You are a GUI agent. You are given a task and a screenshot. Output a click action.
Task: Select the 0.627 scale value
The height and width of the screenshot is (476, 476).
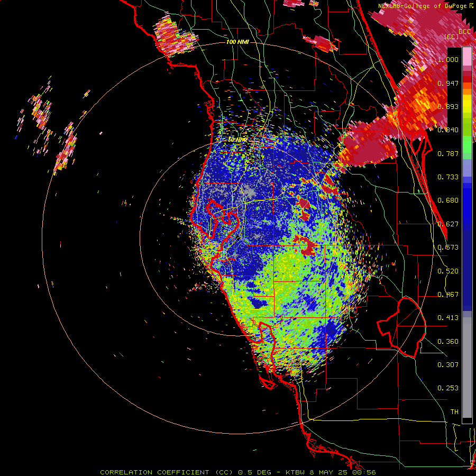448,224
